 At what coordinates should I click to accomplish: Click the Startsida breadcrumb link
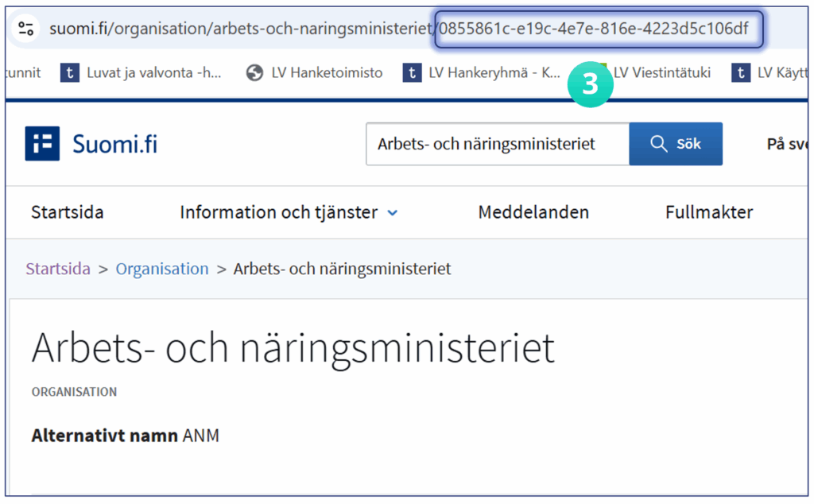58,269
